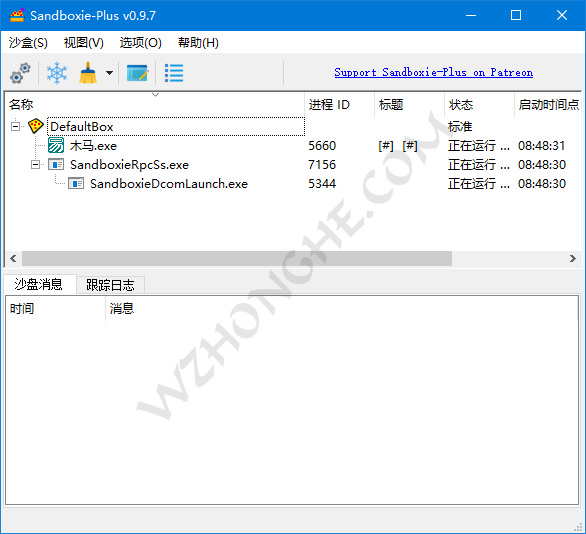Click the 标准 status cell of DefaultBox
The image size is (586, 534).
[460, 126]
